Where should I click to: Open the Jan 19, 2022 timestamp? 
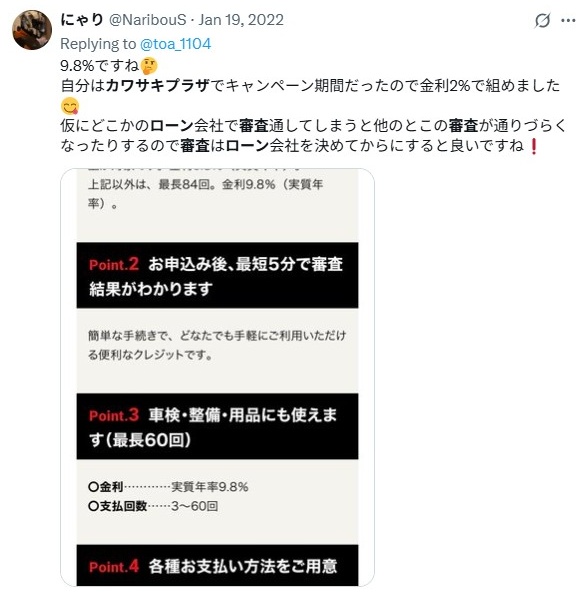pos(241,20)
